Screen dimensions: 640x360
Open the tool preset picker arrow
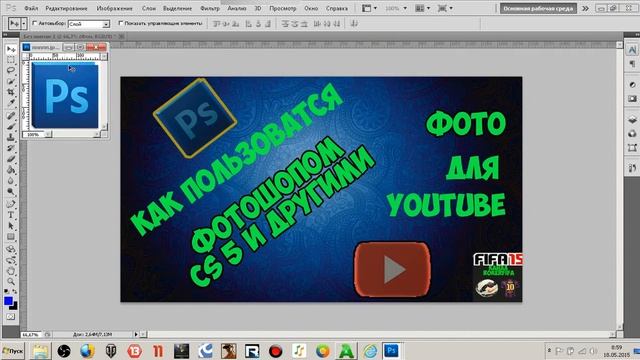(24, 24)
